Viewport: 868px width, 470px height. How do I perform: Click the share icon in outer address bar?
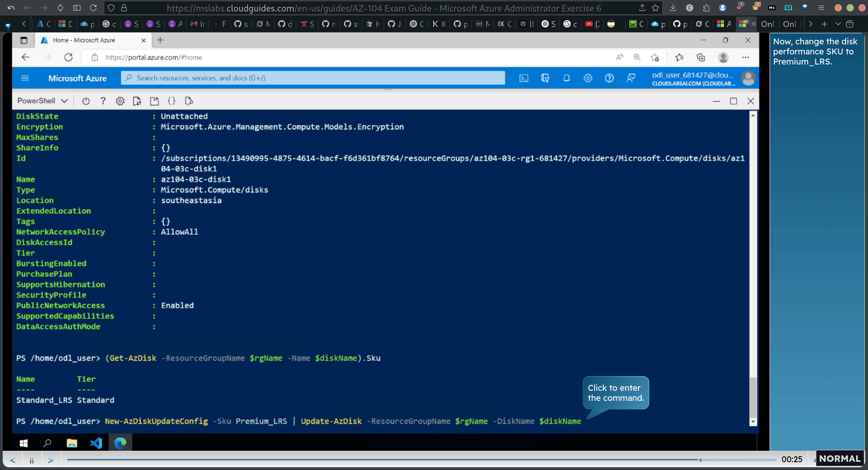(x=642, y=8)
